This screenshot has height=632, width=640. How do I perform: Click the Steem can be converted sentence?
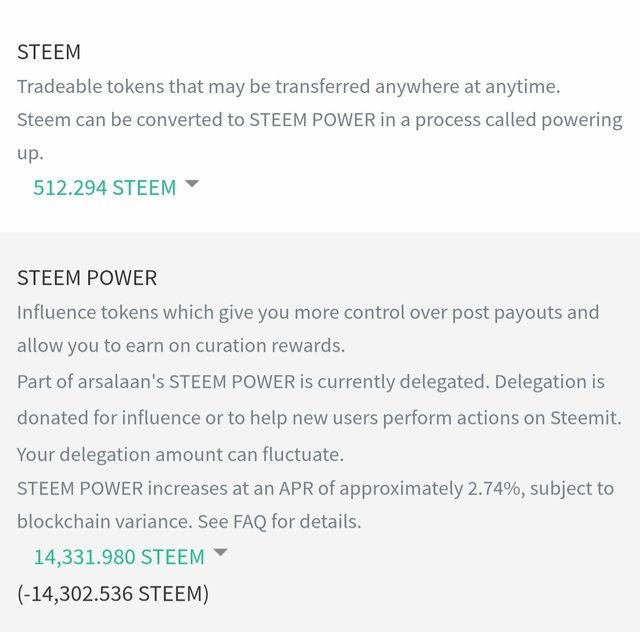point(320,137)
